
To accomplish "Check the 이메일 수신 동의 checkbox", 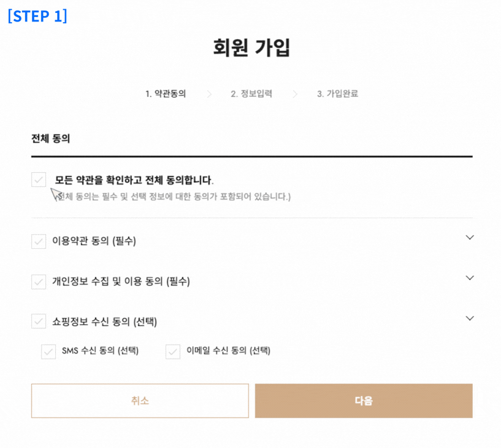I will pyautogui.click(x=172, y=351).
